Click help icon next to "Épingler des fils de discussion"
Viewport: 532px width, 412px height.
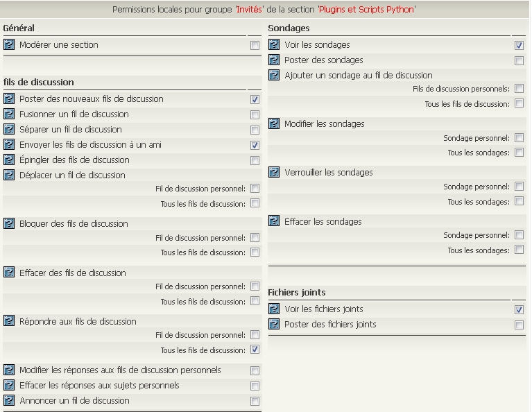pyautogui.click(x=9, y=160)
